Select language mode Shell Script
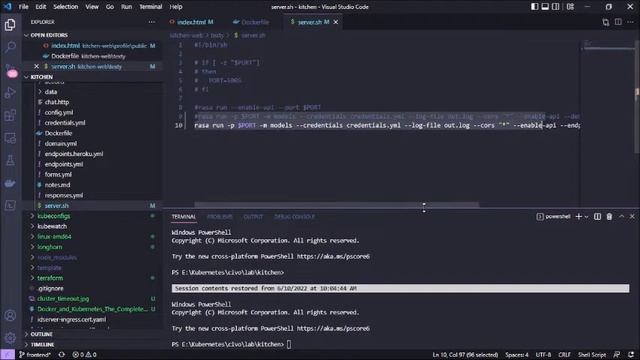Viewport: 640px width, 360px height. tap(592, 355)
